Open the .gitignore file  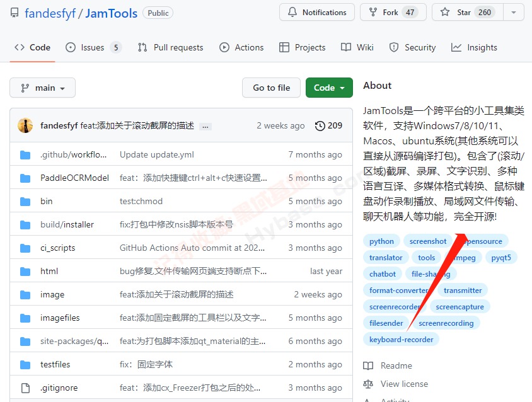point(59,388)
